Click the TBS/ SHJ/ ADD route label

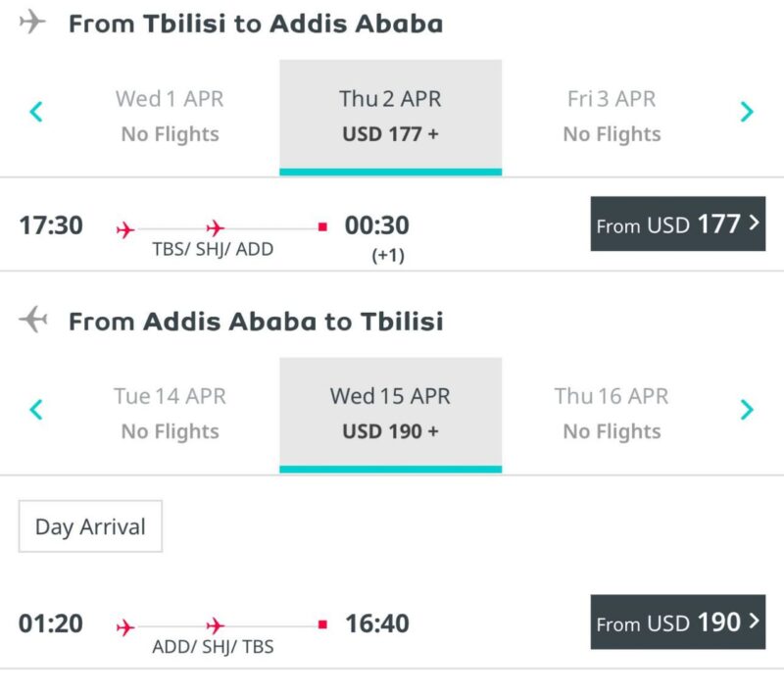pos(213,250)
